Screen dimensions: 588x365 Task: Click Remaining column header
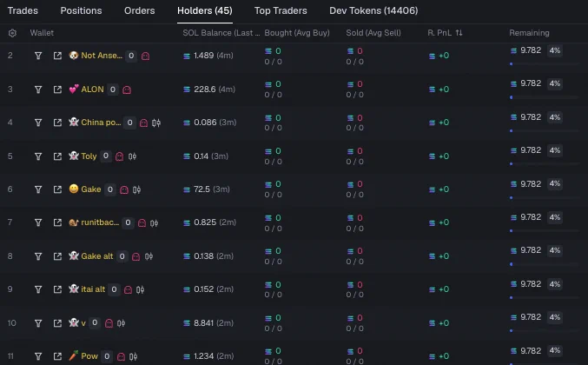[x=529, y=33]
